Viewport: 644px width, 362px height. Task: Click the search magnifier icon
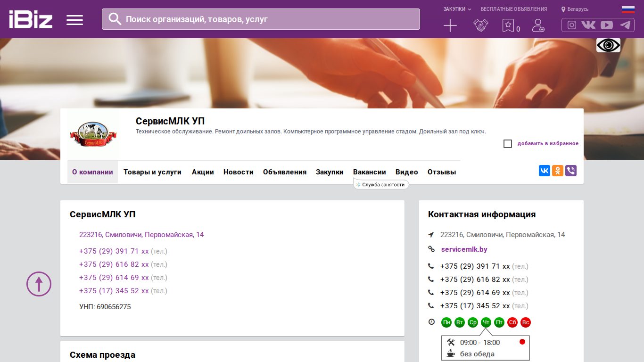(x=115, y=19)
